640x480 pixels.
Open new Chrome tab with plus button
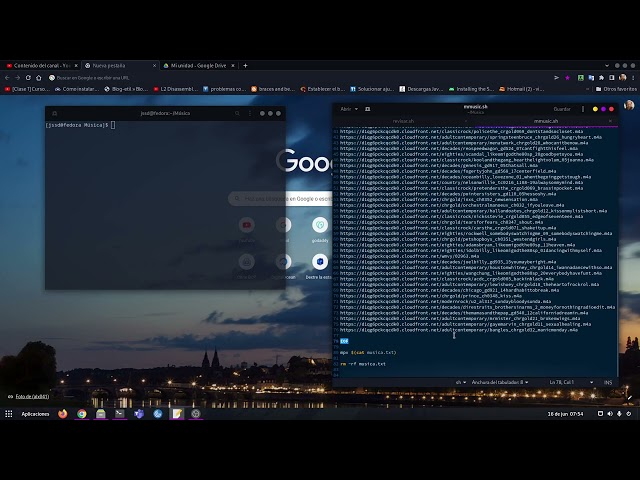pos(245,65)
